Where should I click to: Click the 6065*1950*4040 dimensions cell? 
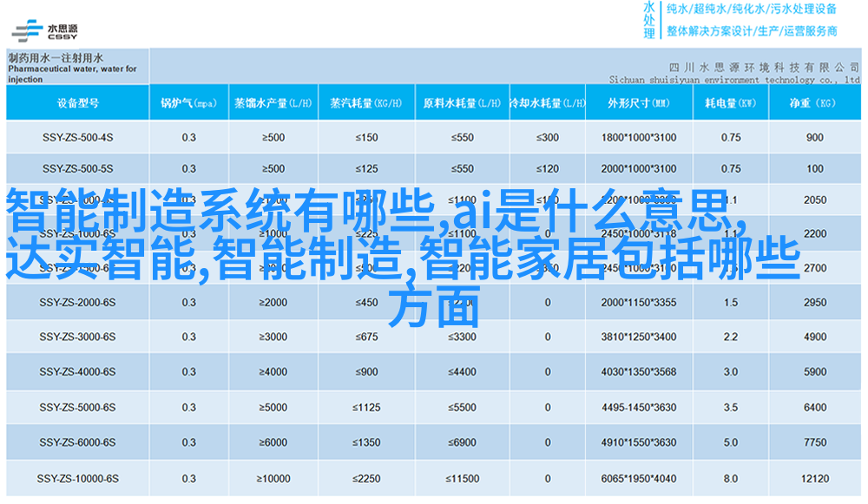[x=639, y=479]
